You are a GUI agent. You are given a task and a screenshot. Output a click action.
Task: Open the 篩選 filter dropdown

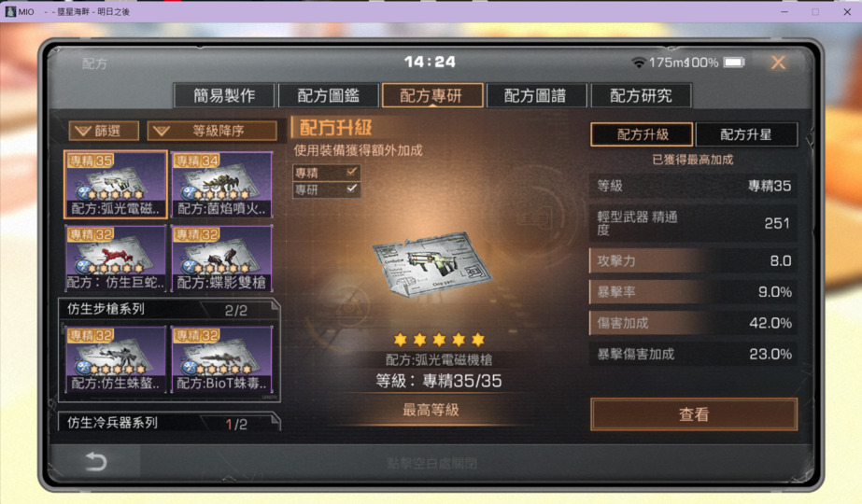click(x=104, y=131)
